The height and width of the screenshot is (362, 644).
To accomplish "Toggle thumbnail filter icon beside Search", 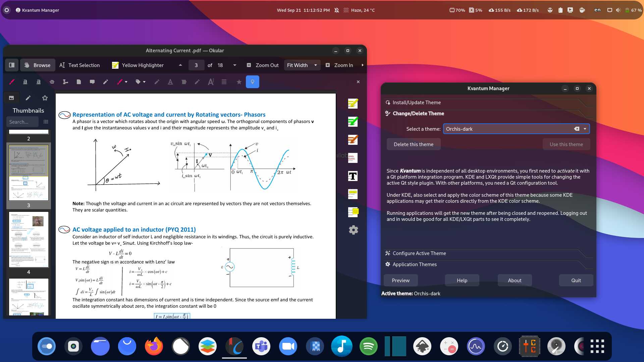I will [46, 122].
